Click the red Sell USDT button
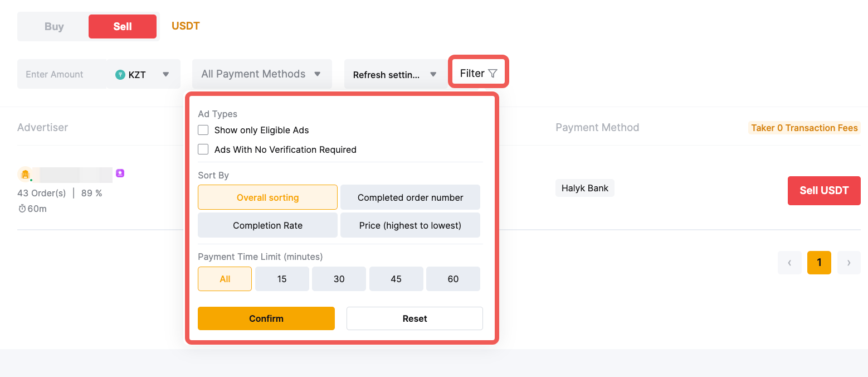The image size is (868, 377). pyautogui.click(x=824, y=191)
